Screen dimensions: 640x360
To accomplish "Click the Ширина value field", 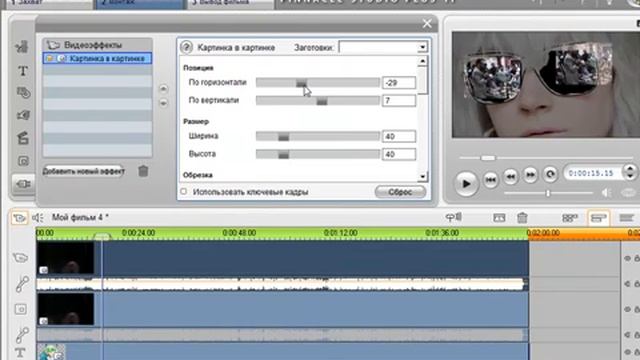I will click(398, 136).
